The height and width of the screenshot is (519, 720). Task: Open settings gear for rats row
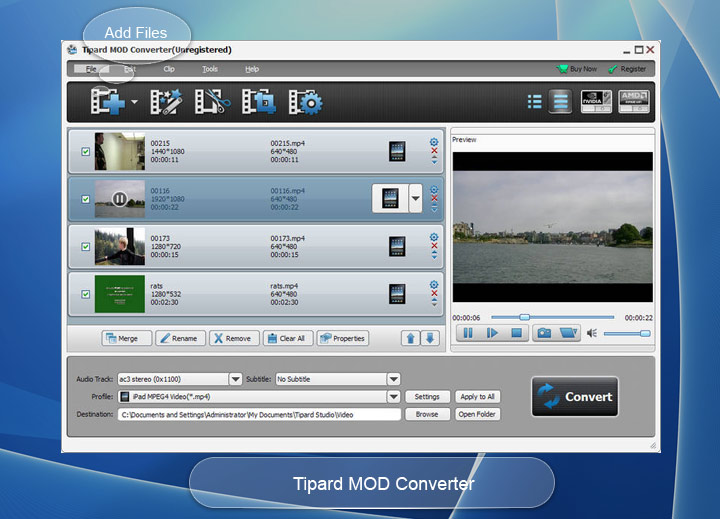pyautogui.click(x=434, y=285)
